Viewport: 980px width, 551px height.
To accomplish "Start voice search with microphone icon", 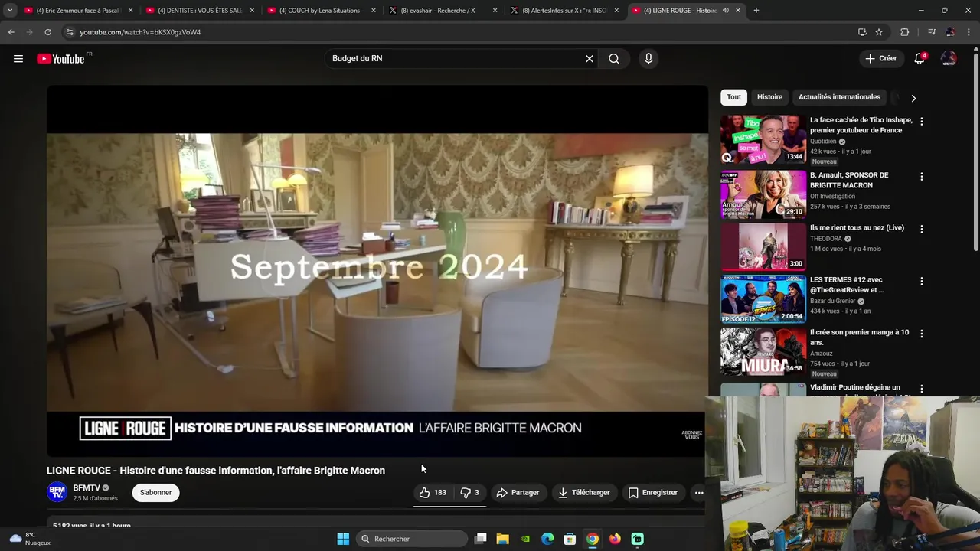I will tap(648, 59).
